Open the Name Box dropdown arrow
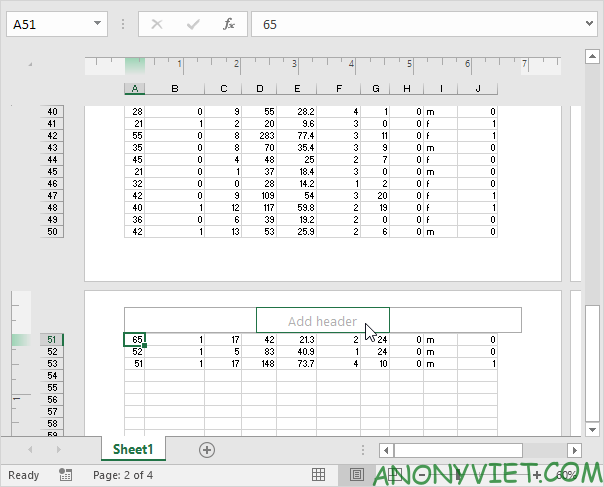Image resolution: width=604 pixels, height=487 pixels. [97, 24]
